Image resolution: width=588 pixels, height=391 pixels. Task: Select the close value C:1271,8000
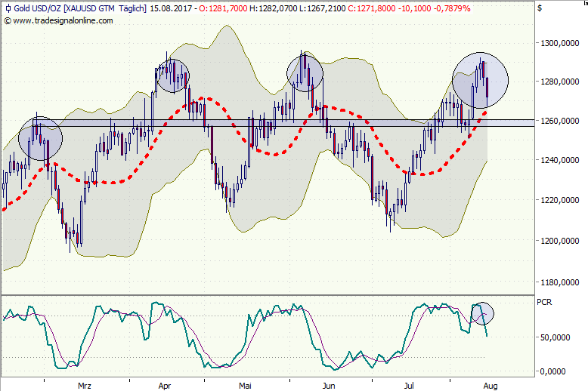tap(371, 8)
